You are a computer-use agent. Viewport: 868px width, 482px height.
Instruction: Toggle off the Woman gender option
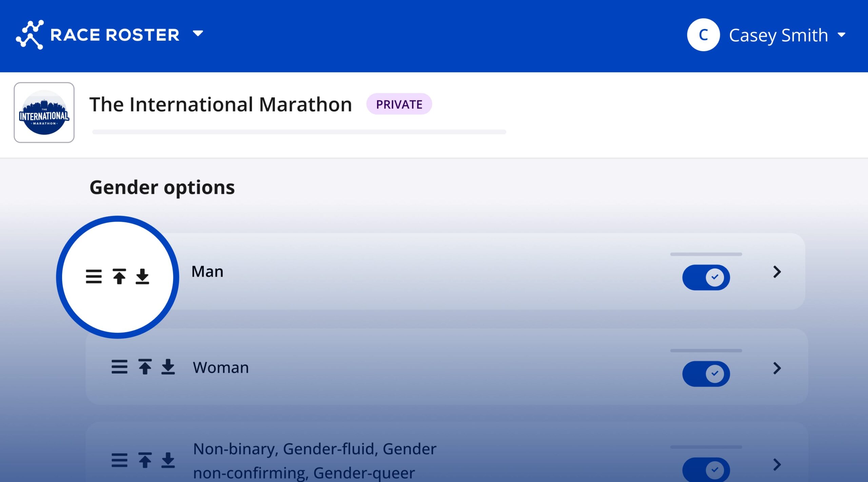tap(706, 374)
